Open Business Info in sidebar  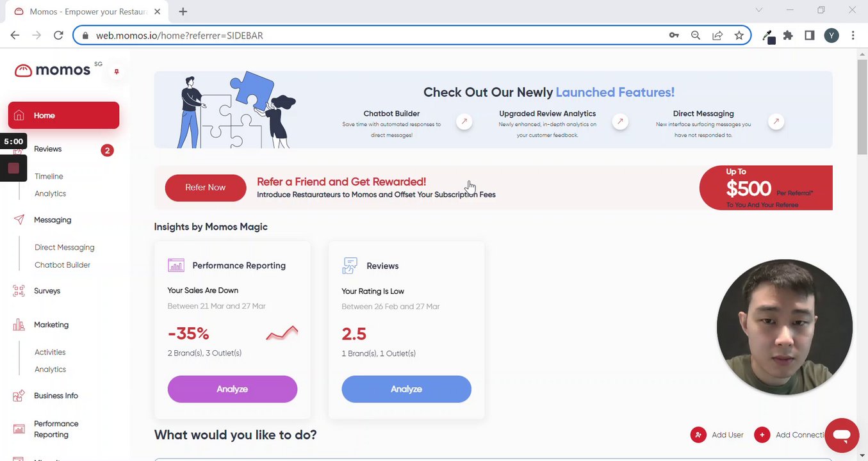click(x=56, y=396)
